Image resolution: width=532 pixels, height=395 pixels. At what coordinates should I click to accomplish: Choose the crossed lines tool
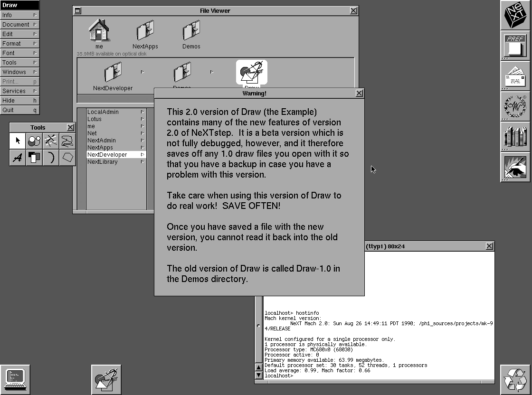tap(50, 141)
